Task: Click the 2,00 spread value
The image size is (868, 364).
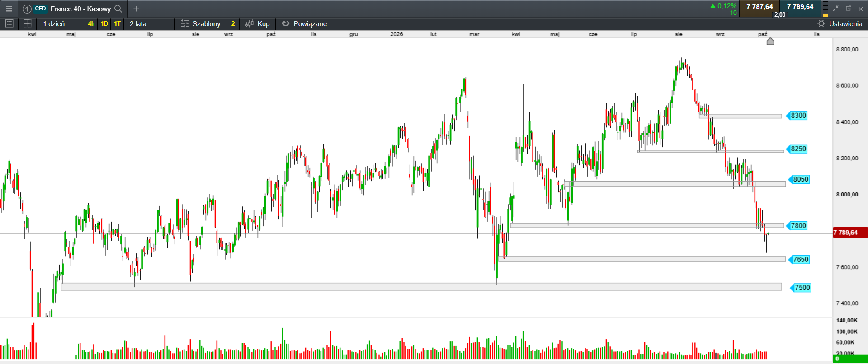Action: coord(780,14)
